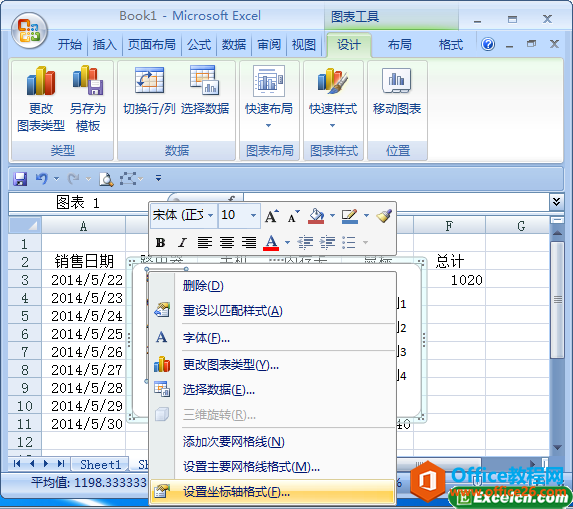This screenshot has width=573, height=509.
Task: Toggle center text alignment
Action: (227, 242)
